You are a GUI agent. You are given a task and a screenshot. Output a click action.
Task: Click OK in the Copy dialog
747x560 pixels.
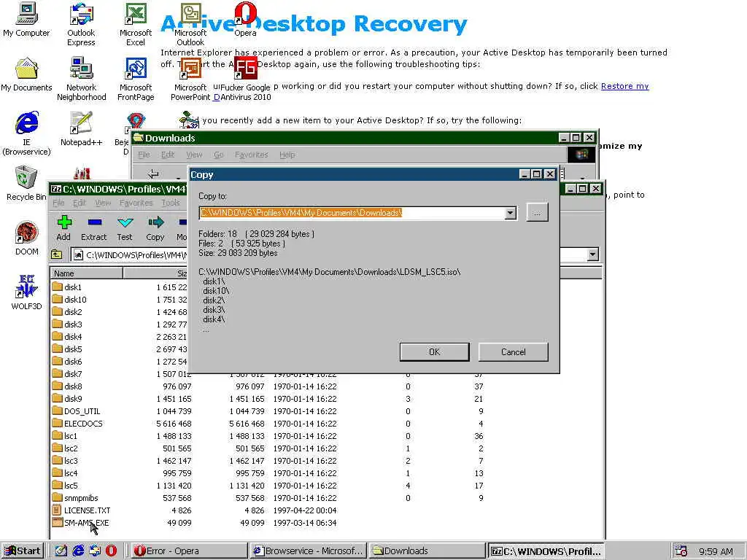[435, 352]
